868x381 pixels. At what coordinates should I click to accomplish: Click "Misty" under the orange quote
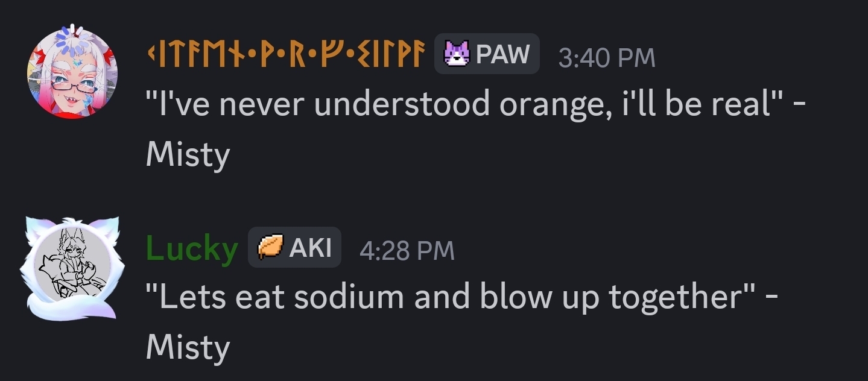pos(188,155)
